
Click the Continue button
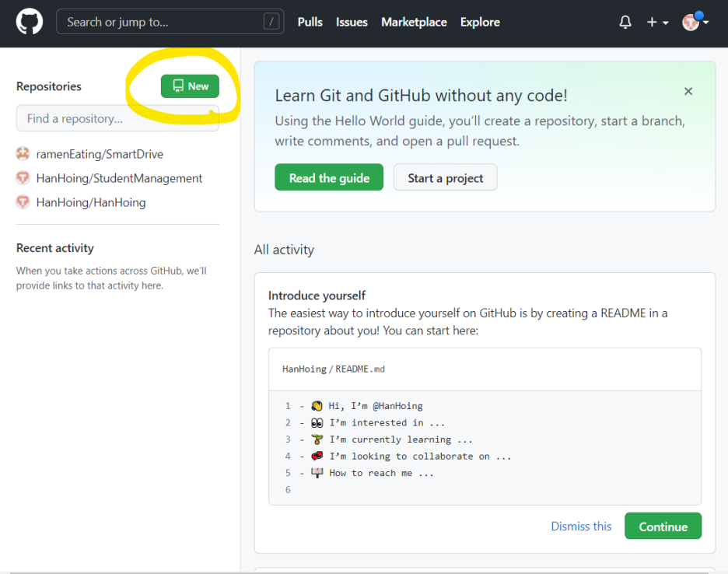click(x=663, y=526)
